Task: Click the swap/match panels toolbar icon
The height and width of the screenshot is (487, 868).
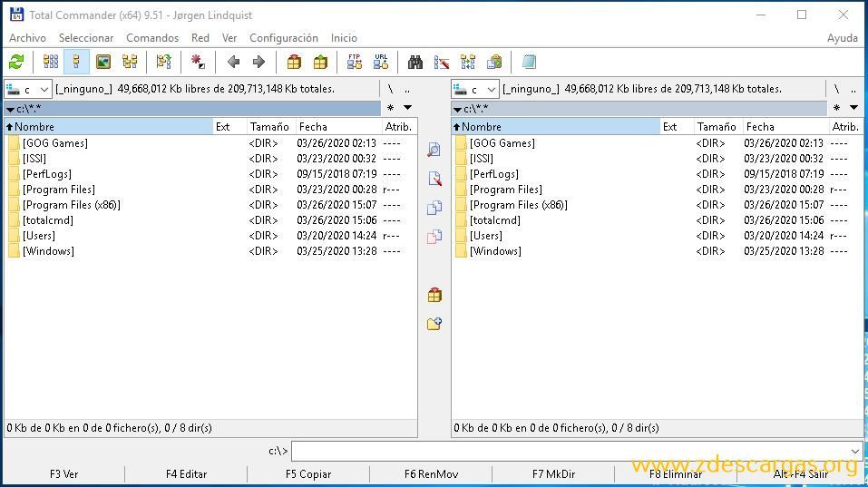Action: click(164, 62)
